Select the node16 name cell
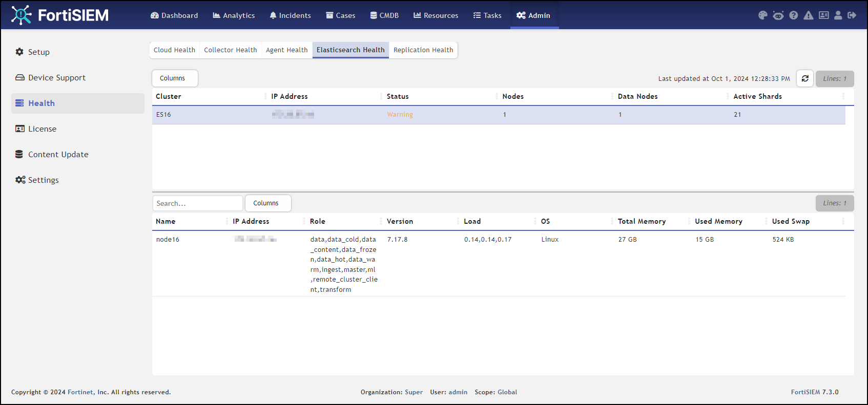Viewport: 868px width, 405px height. pyautogui.click(x=168, y=240)
